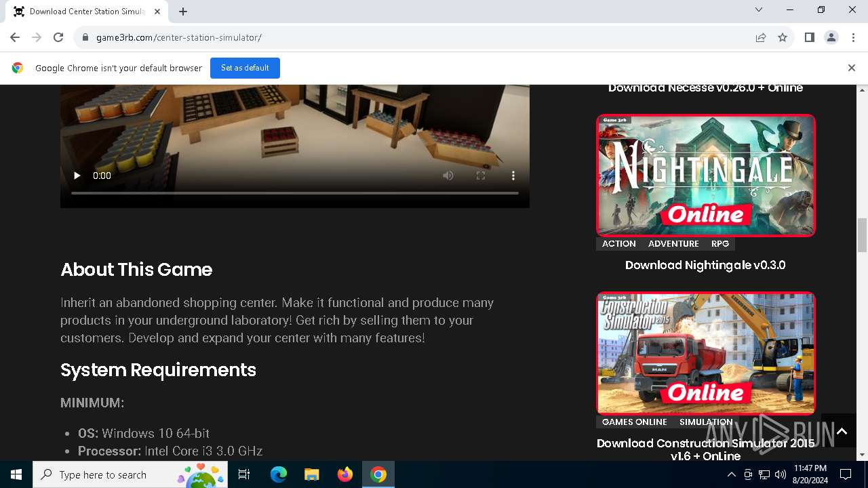Click the taskbar search box
Image resolution: width=868 pixels, height=488 pixels.
pyautogui.click(x=130, y=474)
